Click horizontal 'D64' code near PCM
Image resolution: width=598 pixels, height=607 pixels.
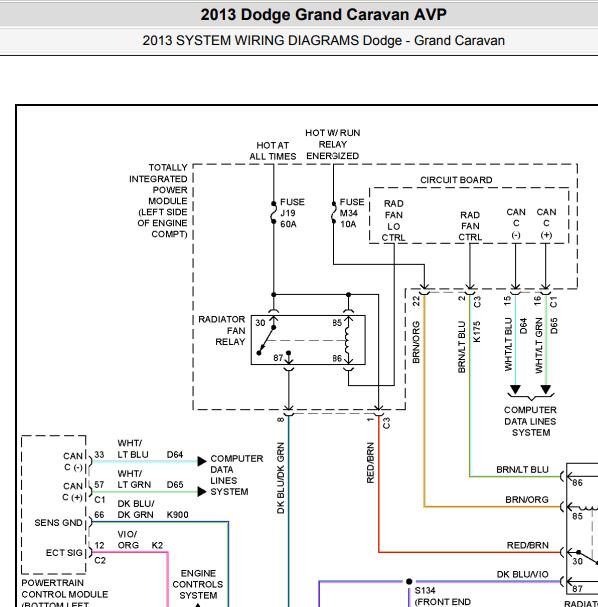[x=175, y=454]
